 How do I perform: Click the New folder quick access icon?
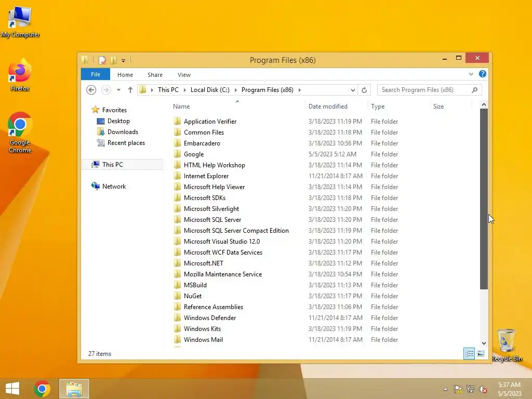click(x=114, y=60)
